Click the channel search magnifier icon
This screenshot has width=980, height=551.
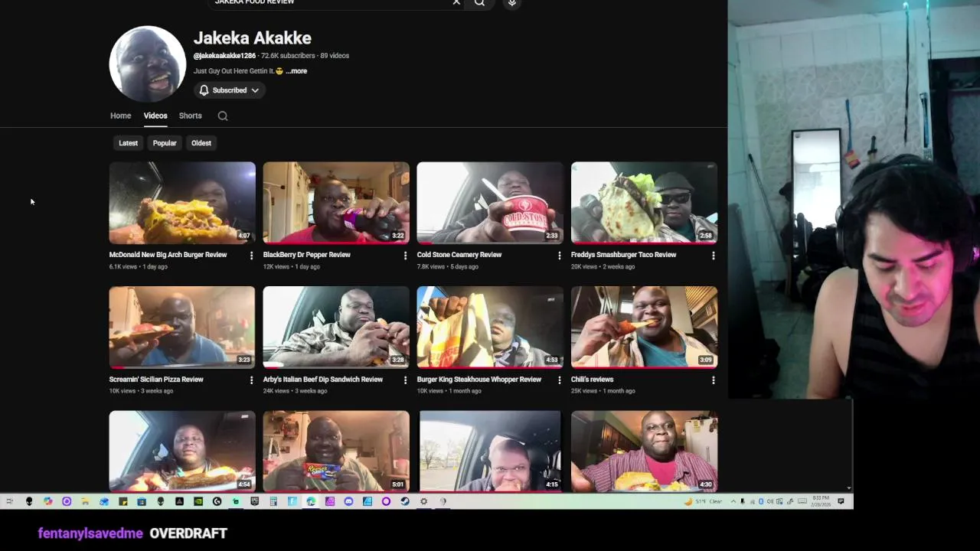(x=223, y=116)
